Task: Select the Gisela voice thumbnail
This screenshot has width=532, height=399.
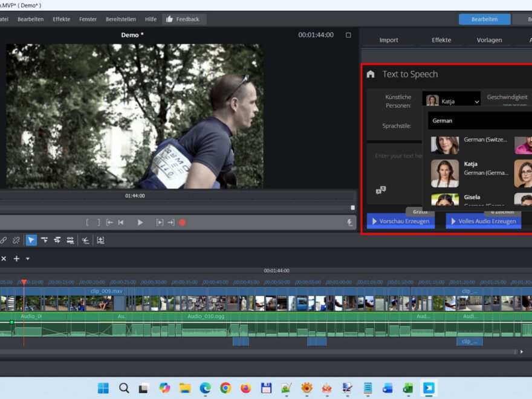Action: pos(446,199)
